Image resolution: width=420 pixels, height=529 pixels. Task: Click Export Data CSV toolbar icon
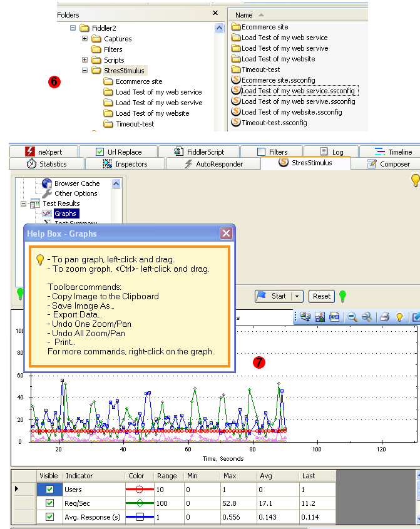(334, 317)
